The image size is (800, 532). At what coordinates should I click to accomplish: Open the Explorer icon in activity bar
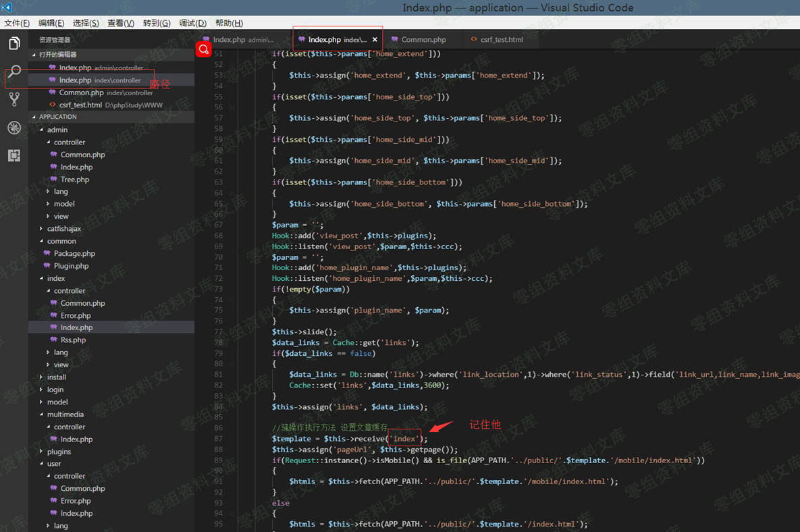[14, 45]
